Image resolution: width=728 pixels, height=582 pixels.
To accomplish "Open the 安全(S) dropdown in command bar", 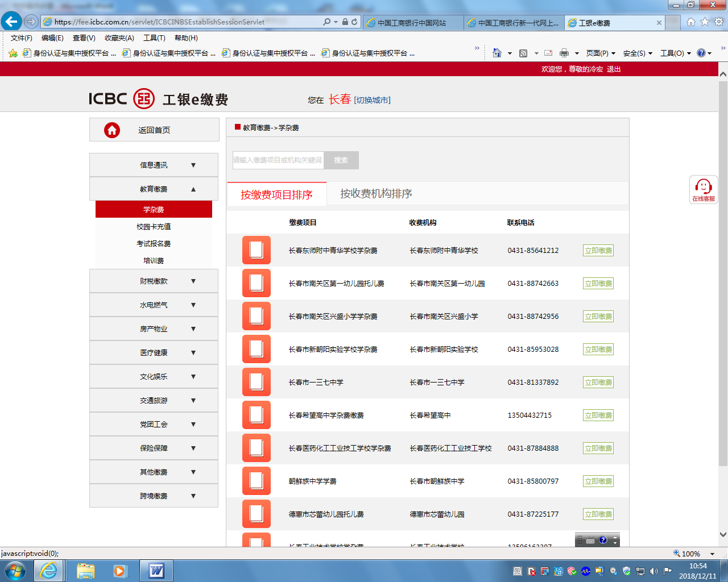I will (x=638, y=53).
